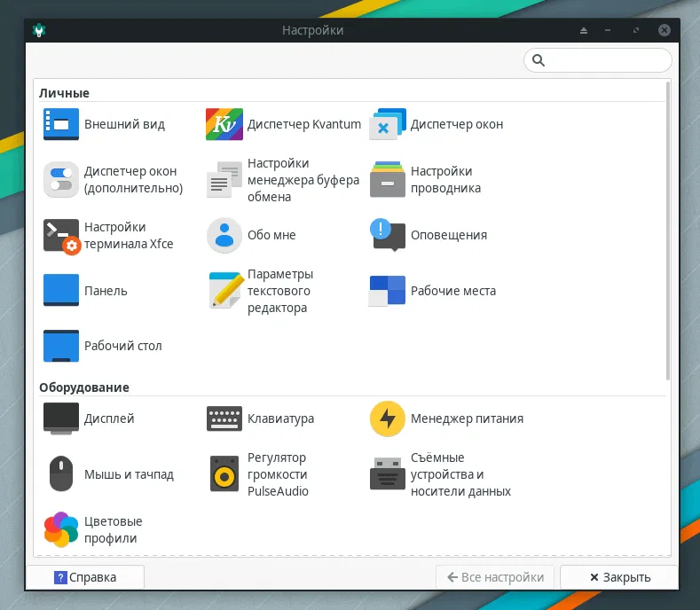
Task: Open clipboard manager settings icon
Action: (224, 179)
